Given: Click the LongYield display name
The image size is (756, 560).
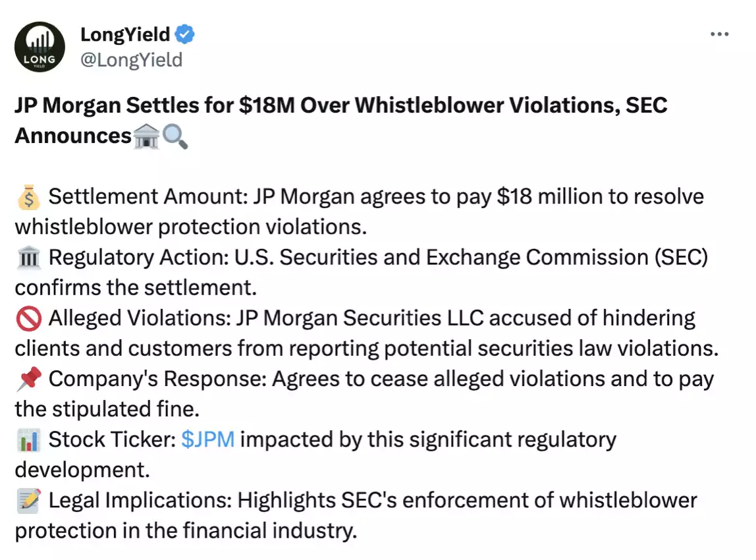Looking at the screenshot, I should 125,34.
